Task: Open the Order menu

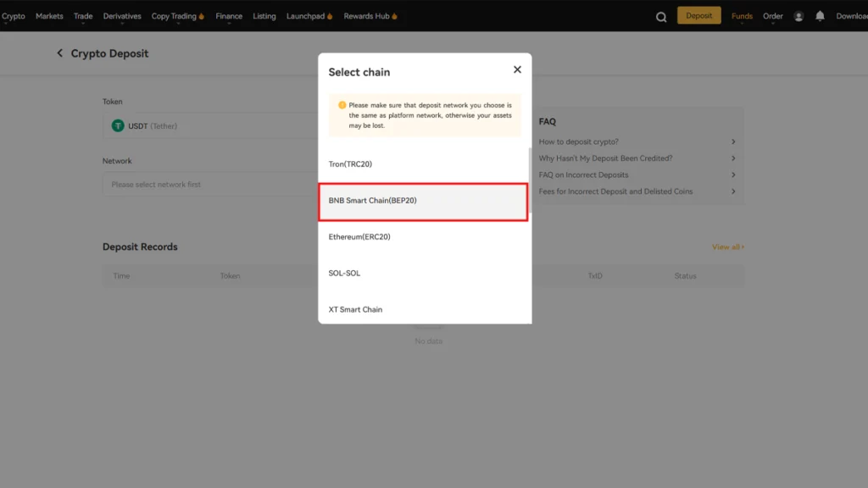Action: pyautogui.click(x=773, y=16)
